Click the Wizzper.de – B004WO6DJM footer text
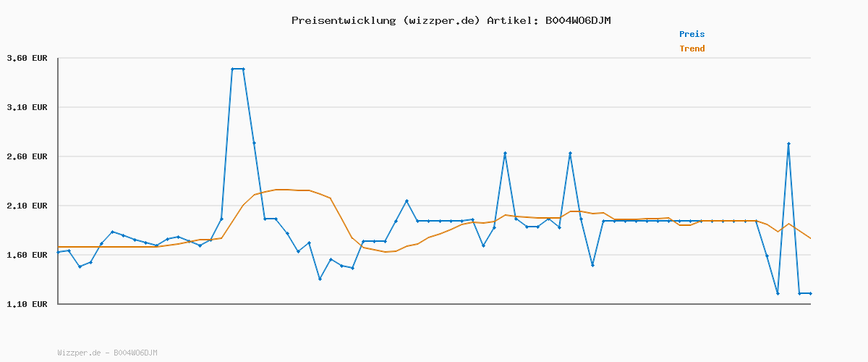Screen dimensions: 868x362 click(x=107, y=353)
